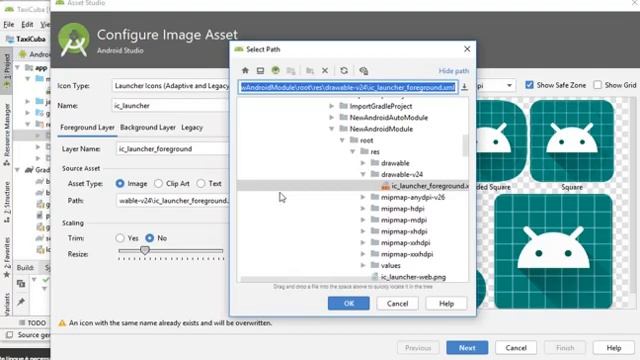640x360 pixels.
Task: Open the File menu
Action: pyautogui.click(x=9, y=24)
